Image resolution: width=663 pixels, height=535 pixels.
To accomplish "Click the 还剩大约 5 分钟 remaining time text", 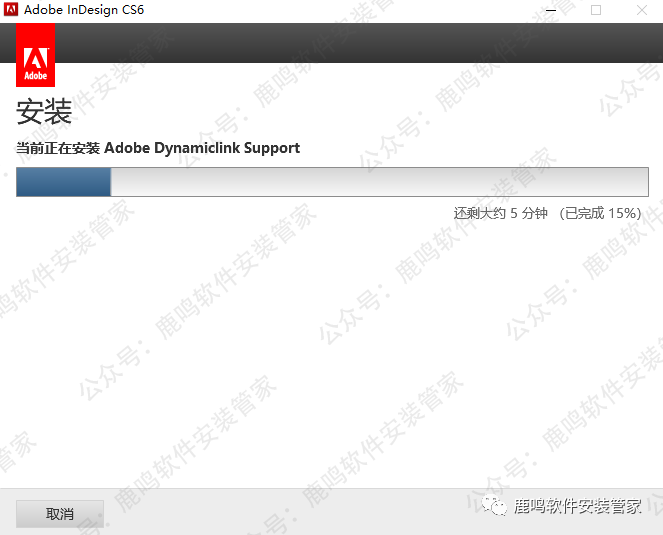I will tap(501, 213).
